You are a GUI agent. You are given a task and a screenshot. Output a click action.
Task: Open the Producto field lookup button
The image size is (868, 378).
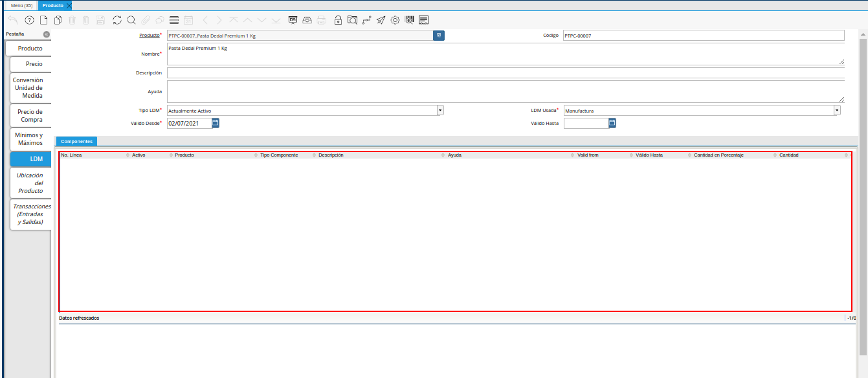click(x=439, y=36)
